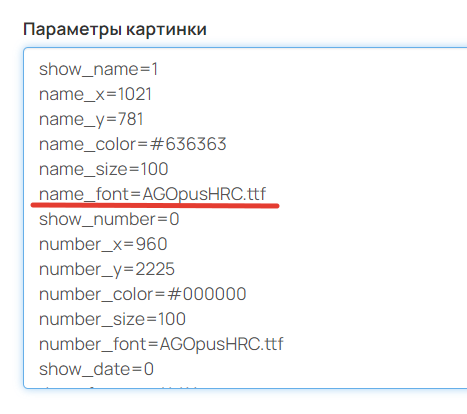Click the line 'name_size=100'
Viewport: 467px width, 414px height.
point(104,169)
